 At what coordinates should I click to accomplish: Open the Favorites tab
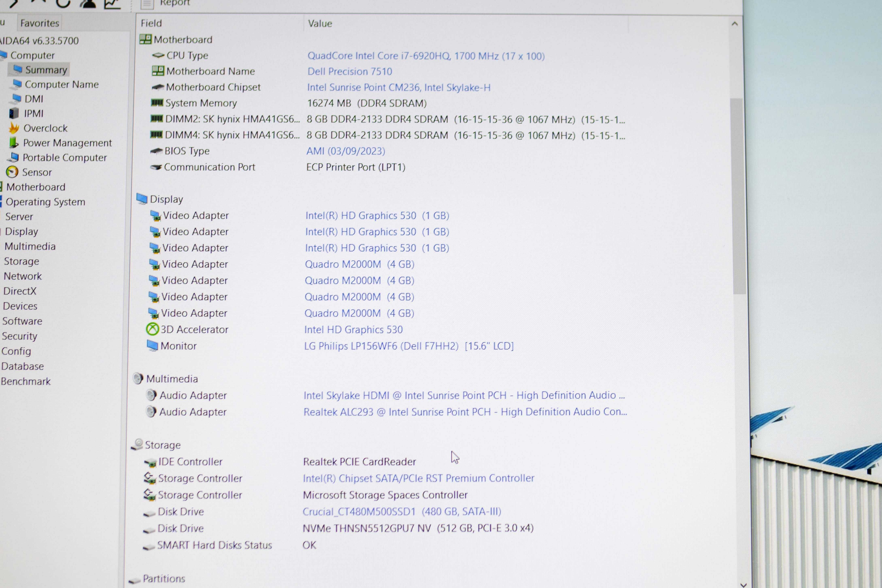39,23
